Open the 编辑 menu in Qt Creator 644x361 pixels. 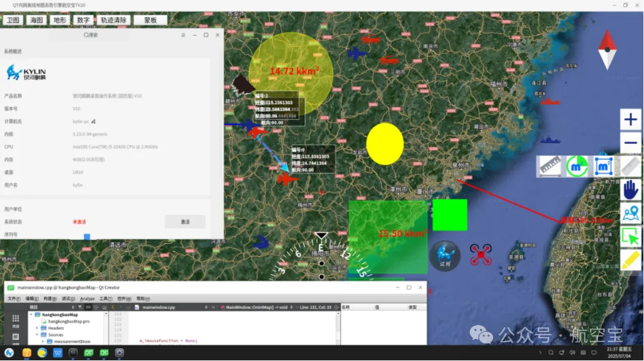32,298
